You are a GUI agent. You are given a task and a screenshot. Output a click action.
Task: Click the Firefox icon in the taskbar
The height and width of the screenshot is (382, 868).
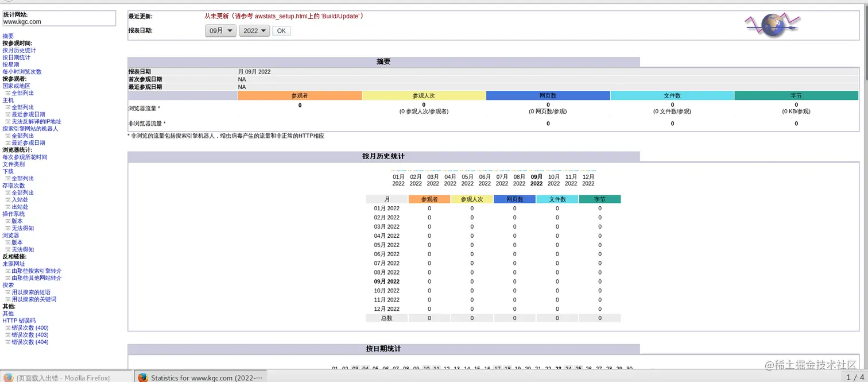click(x=143, y=377)
